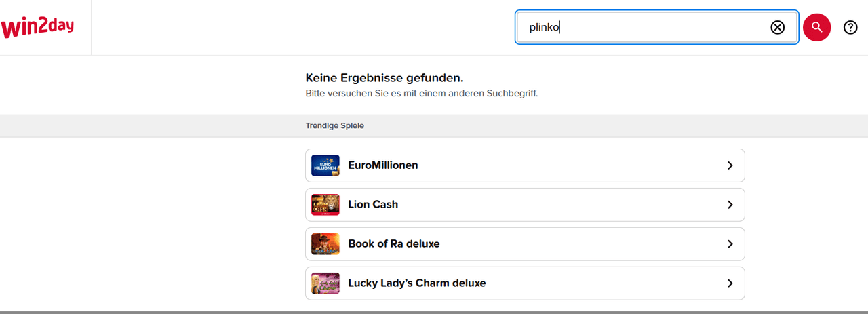Click the win2day logo
The width and height of the screenshot is (868, 314).
[37, 27]
